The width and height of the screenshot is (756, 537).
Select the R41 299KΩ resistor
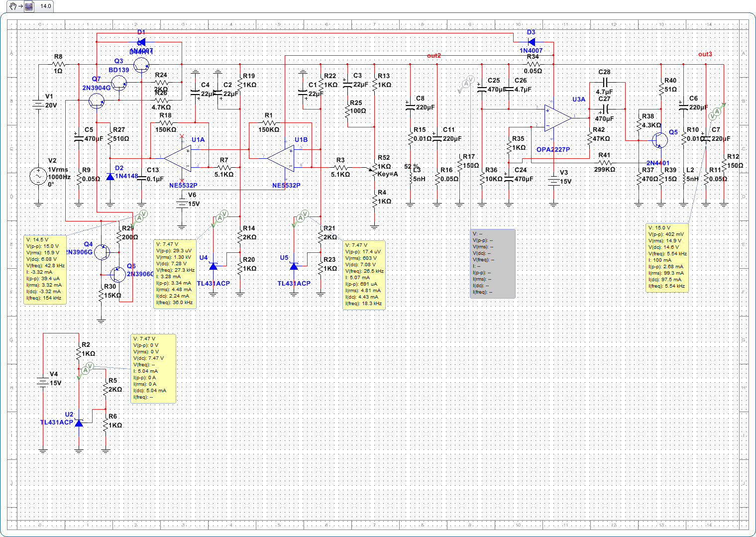click(604, 163)
